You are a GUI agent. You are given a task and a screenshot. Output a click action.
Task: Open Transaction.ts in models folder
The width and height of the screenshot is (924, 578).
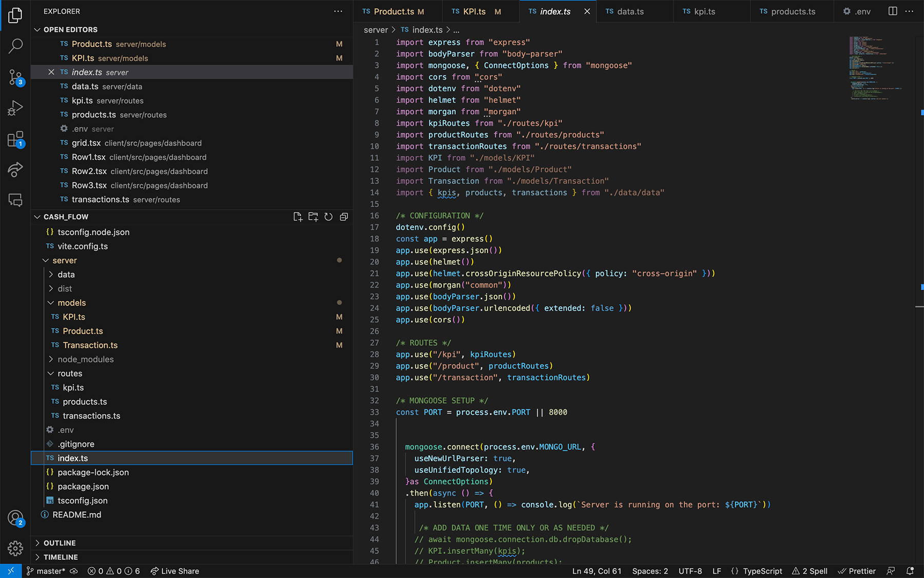(x=192, y=345)
